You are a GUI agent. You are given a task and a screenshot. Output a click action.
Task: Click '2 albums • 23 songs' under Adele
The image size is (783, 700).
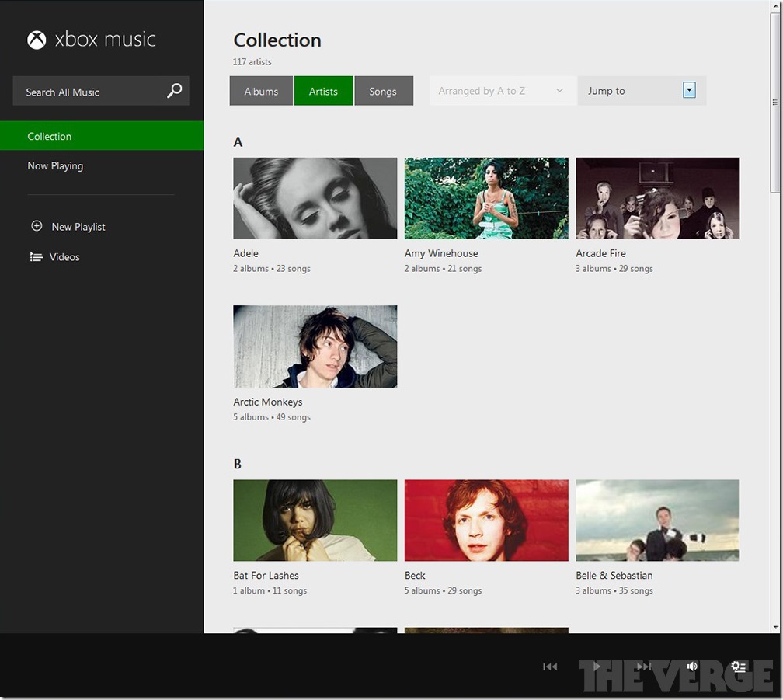pyautogui.click(x=272, y=269)
